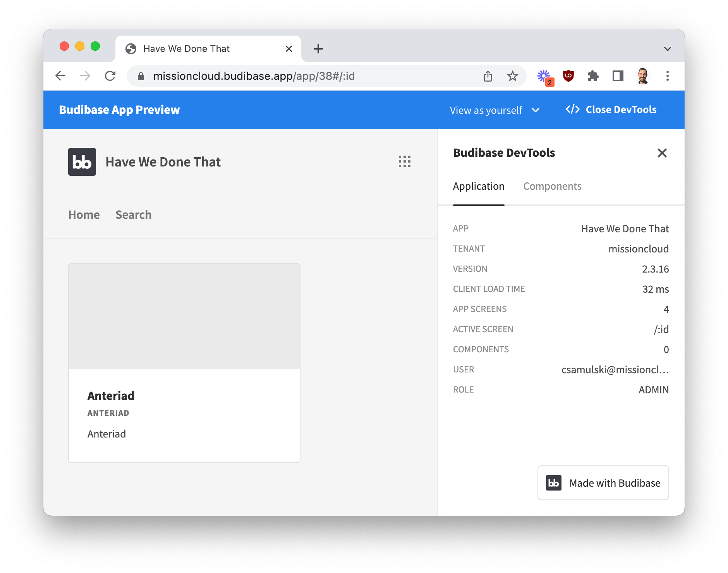
Task: Select the Application tab in DevTools
Action: pyautogui.click(x=479, y=186)
